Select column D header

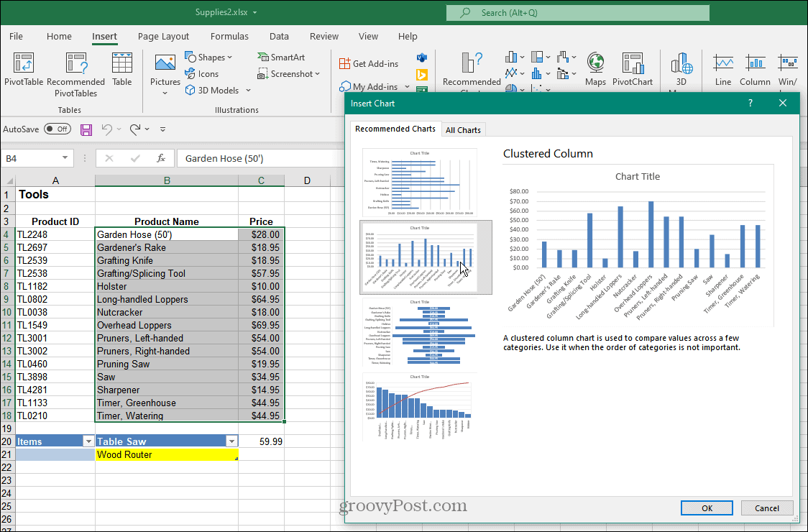(307, 180)
